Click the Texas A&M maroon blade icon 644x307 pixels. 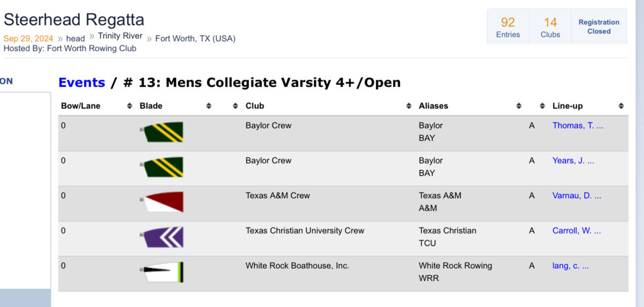click(x=162, y=202)
